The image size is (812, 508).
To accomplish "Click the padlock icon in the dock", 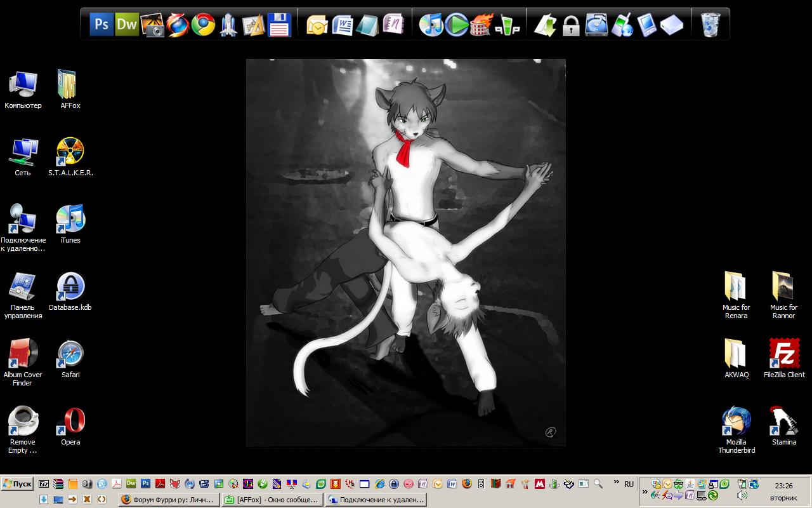I will [x=571, y=26].
